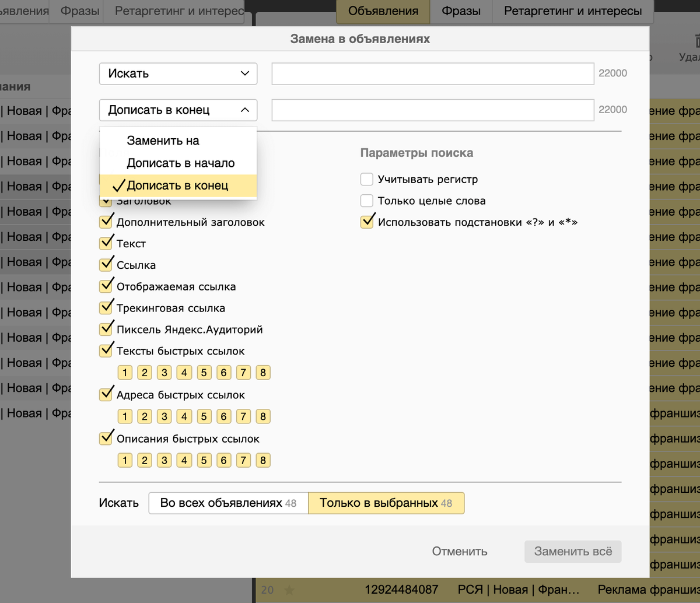
Task: Toggle quick link text number 8
Action: 263,373
